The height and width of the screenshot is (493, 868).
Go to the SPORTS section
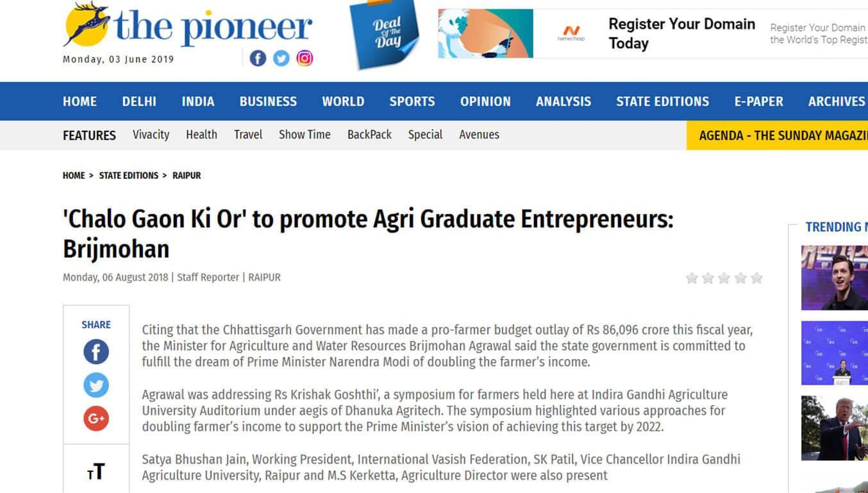(412, 101)
